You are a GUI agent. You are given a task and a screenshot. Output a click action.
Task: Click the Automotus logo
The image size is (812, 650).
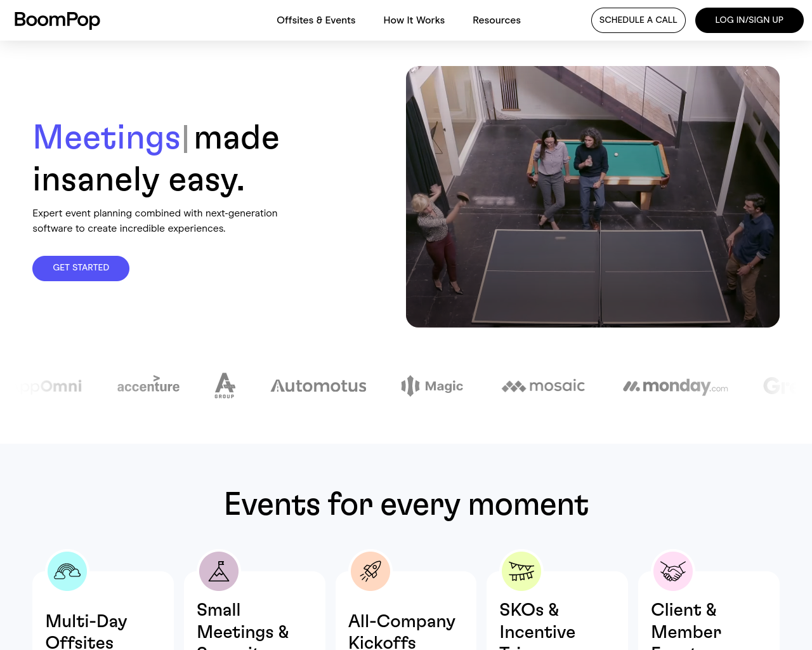pyautogui.click(x=318, y=386)
